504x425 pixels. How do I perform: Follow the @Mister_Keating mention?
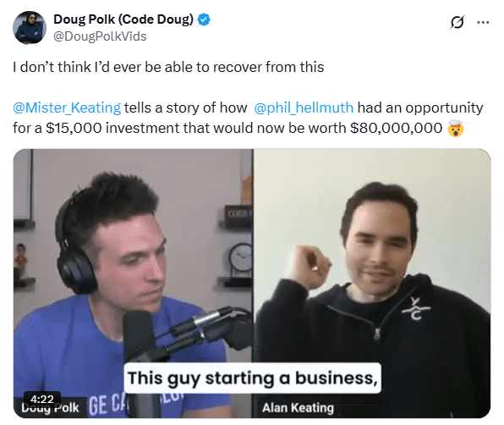[67, 108]
